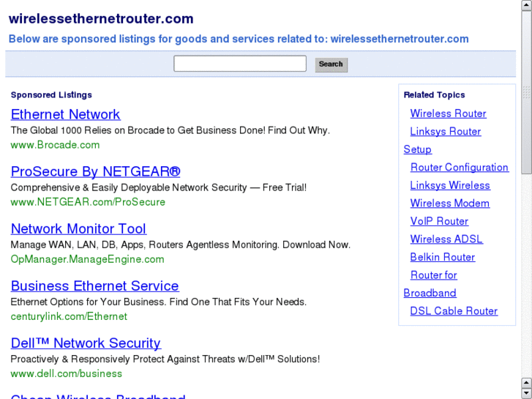Click scrollbar down arrow at bottom
532x399 pixels.
coord(527,393)
